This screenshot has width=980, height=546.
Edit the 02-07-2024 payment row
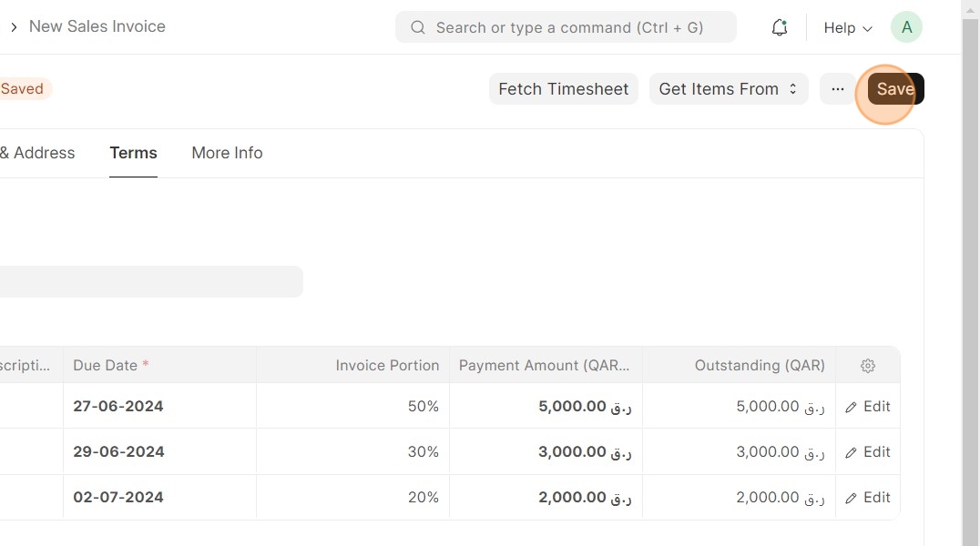point(868,498)
